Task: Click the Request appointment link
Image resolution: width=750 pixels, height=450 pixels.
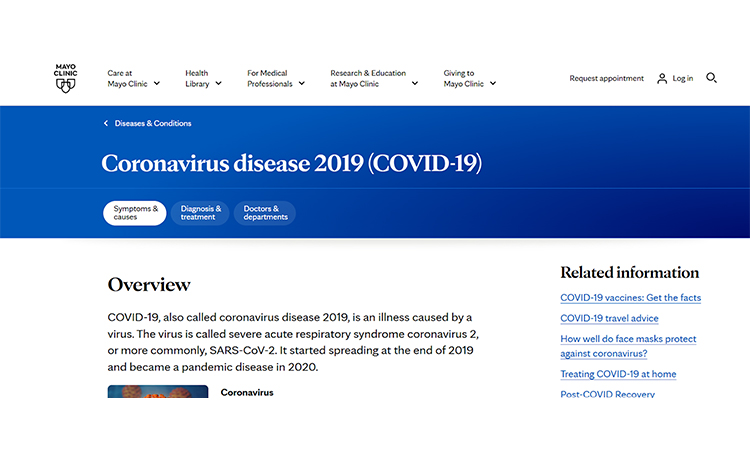Action: pos(607,78)
